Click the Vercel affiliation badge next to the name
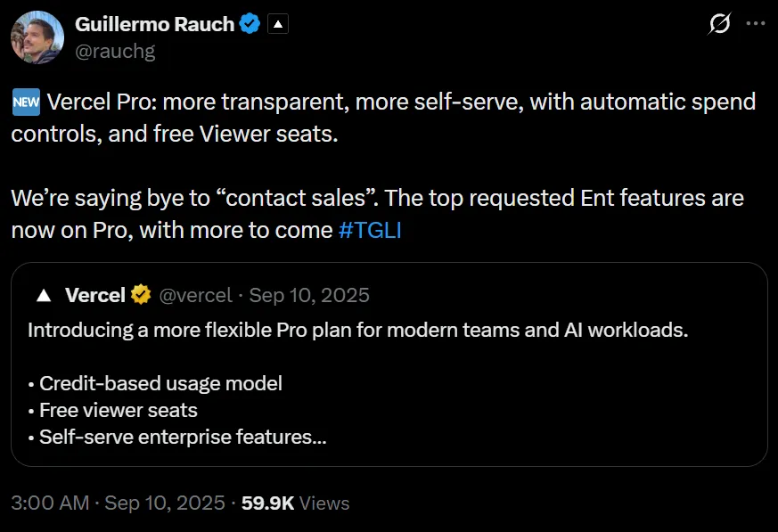This screenshot has width=778, height=532. coord(276,23)
